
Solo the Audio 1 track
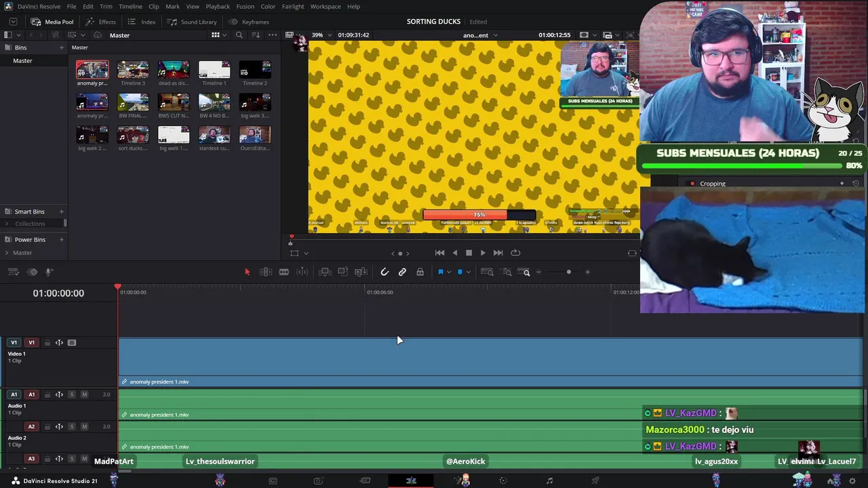pos(71,394)
